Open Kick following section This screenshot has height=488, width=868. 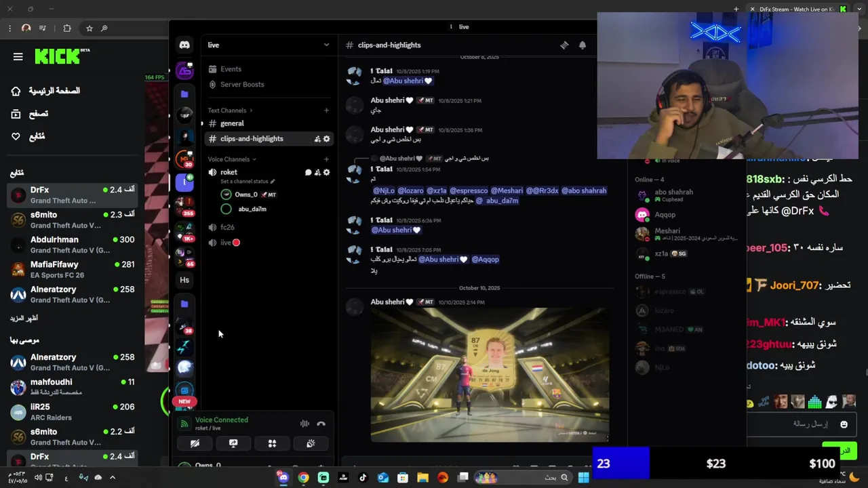click(28, 136)
